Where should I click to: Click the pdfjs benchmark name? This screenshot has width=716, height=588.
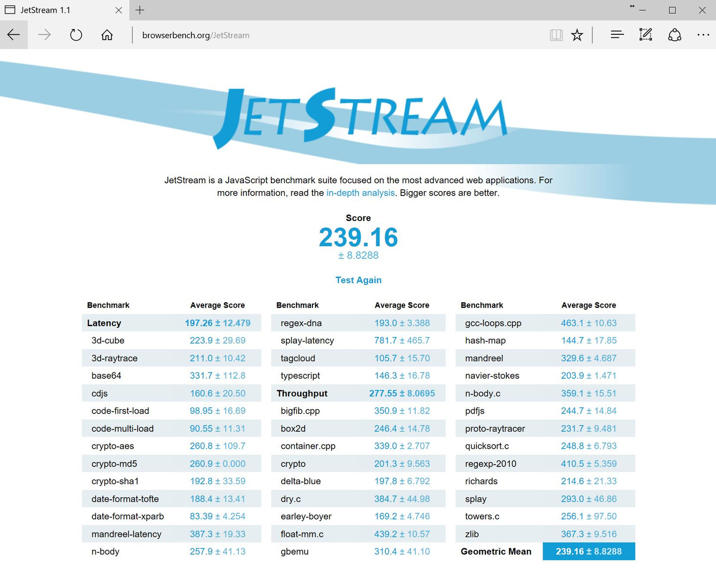475,411
